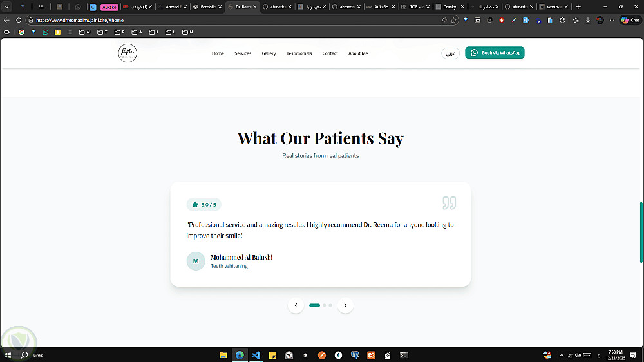Click the page vertical scrollbar thumb
This screenshot has height=362, width=644.
pyautogui.click(x=641, y=232)
